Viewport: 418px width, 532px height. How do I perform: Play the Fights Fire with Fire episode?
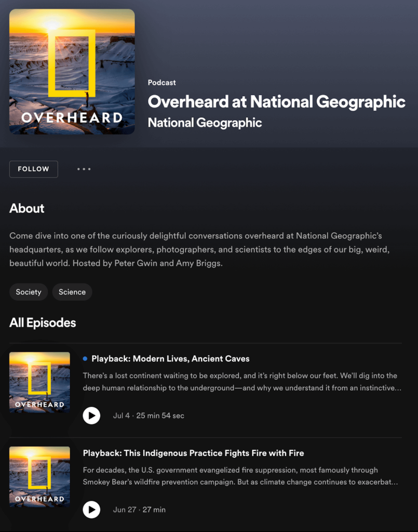91,510
